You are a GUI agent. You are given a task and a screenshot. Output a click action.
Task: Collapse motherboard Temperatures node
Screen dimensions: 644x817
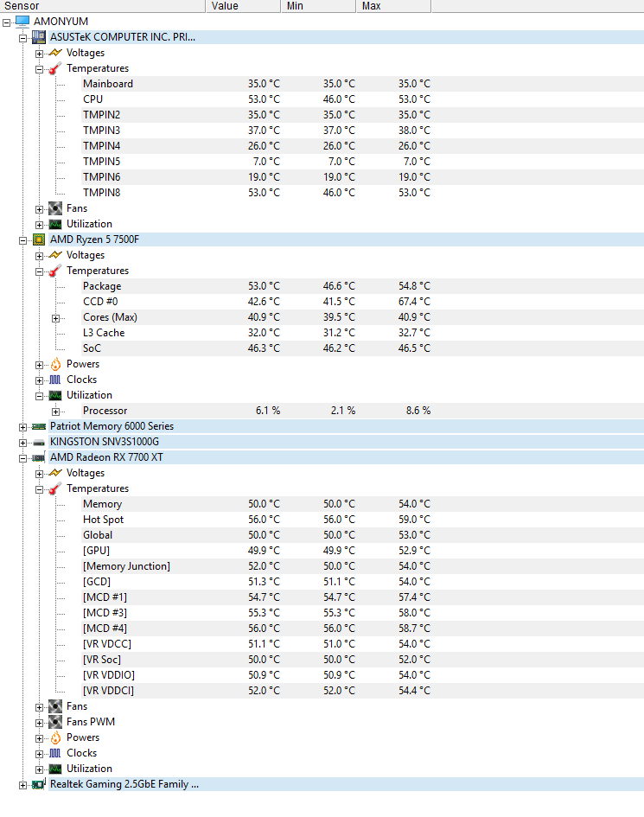point(39,69)
